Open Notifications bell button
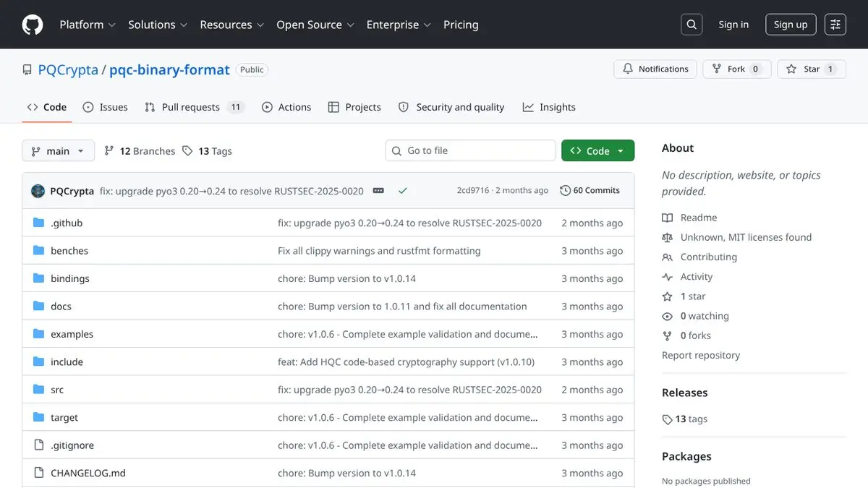The height and width of the screenshot is (488, 868). (x=655, y=69)
